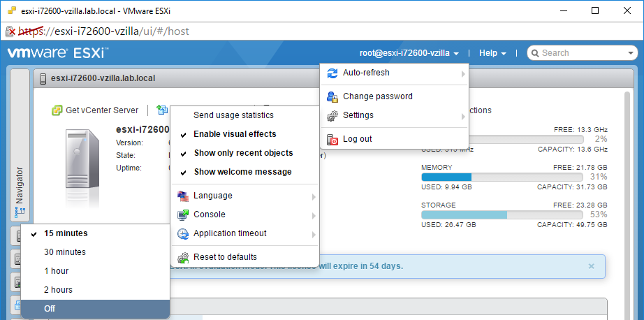Expand Settings submenu arrow
The image size is (644, 320).
tap(463, 117)
